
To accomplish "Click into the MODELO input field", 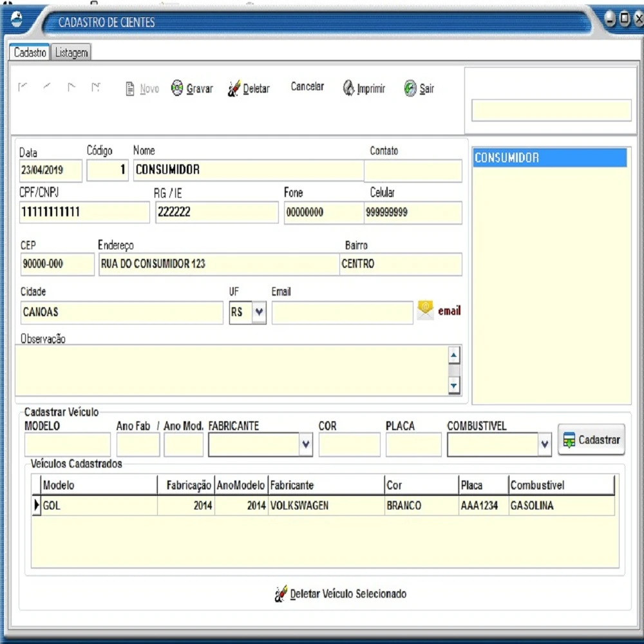I will (x=68, y=444).
